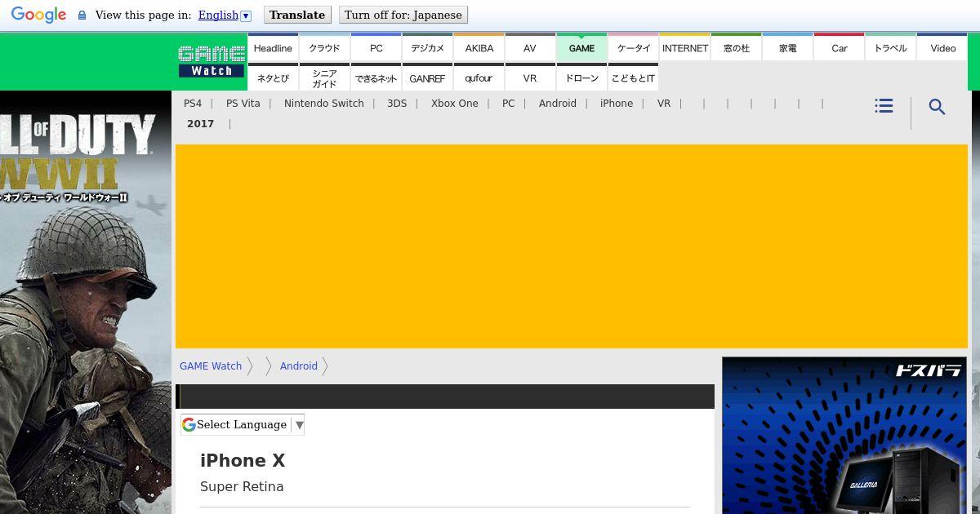
Task: Open the シニアガイド tab
Action: (324, 78)
